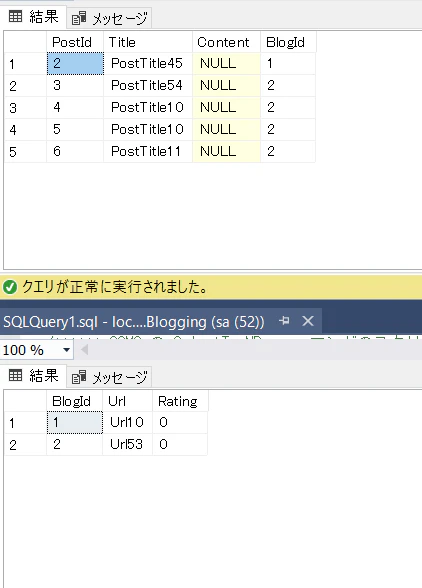Pin the SQLQuery1.sql document tab
This screenshot has width=422, height=588.
tap(284, 321)
